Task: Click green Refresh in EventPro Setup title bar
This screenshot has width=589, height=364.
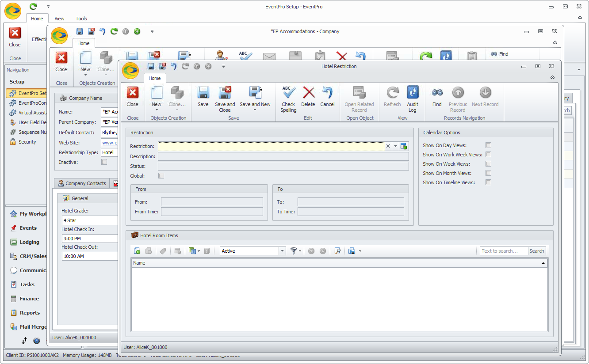Action: tap(33, 6)
